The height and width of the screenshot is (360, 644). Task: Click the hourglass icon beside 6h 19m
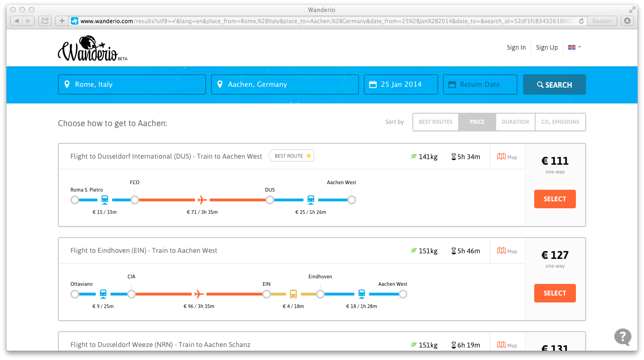point(454,345)
